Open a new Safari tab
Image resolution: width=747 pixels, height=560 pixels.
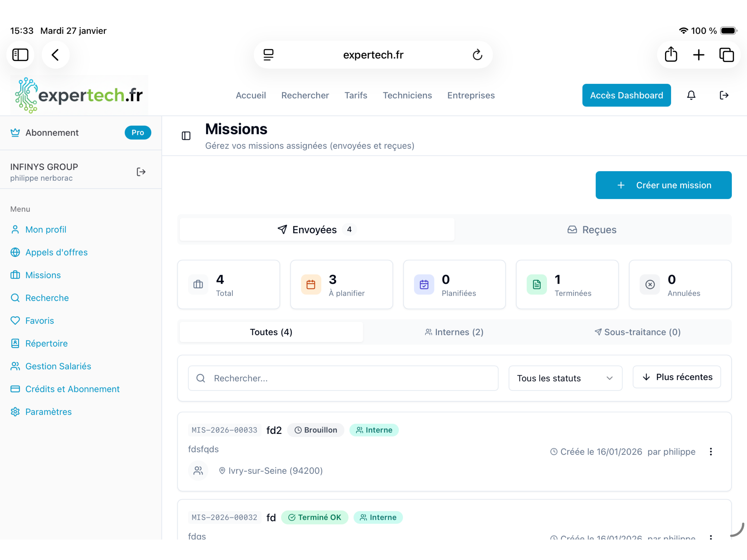(699, 55)
